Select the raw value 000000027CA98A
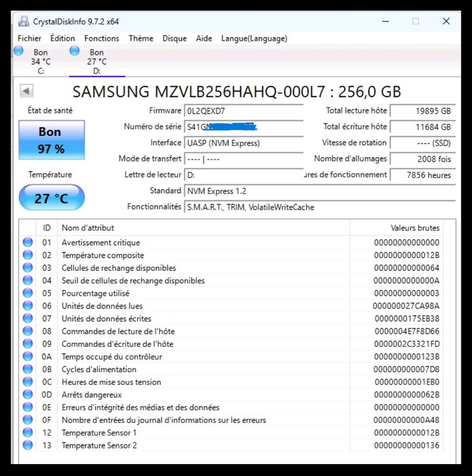 [406, 306]
